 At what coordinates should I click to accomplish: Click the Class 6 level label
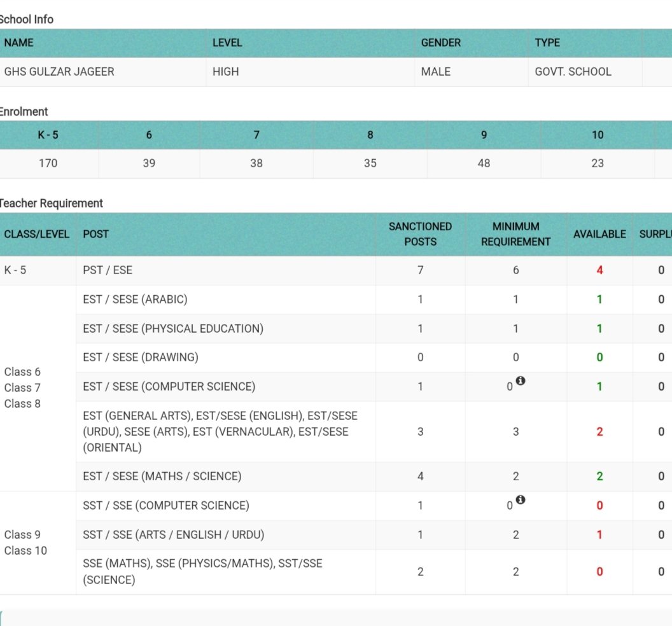22,372
